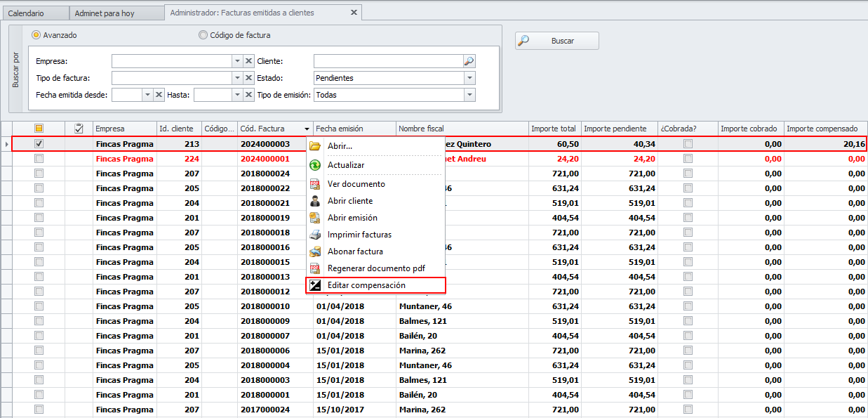Sort by the Importe pendiente column header
This screenshot has height=418, width=868.
coord(619,129)
